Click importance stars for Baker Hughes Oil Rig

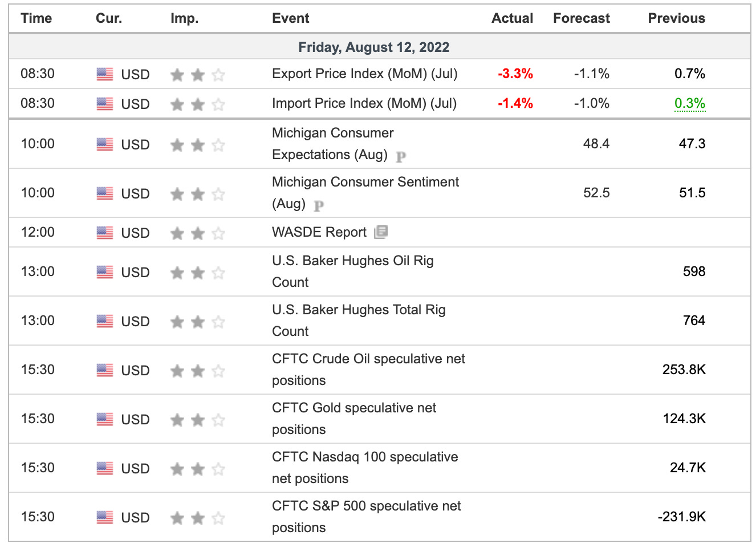coord(197,273)
